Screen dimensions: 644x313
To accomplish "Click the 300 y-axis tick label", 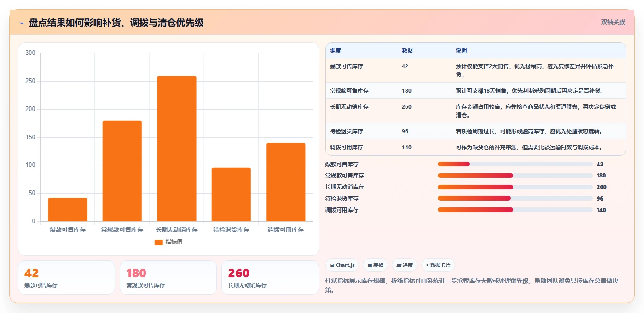I will [x=30, y=53].
